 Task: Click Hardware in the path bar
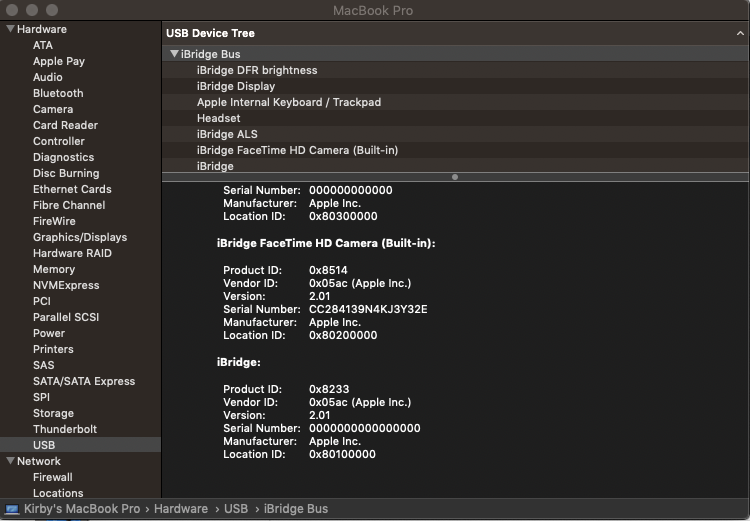[x=181, y=509]
